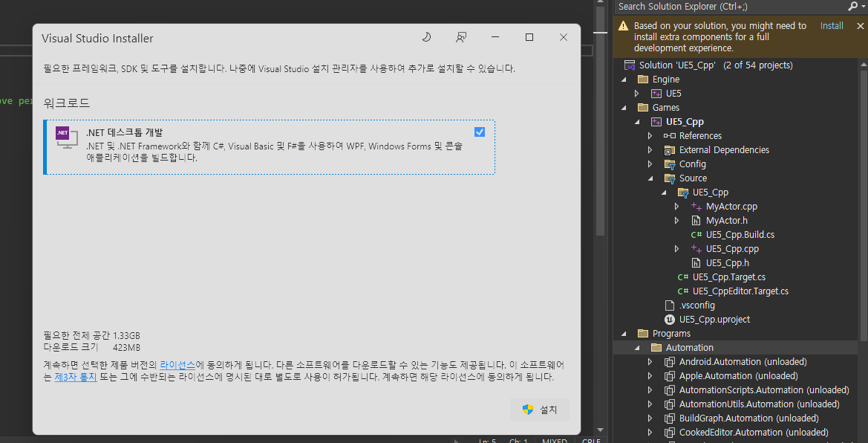Click the UE5_Cpp.Build.cs C# file icon
This screenshot has height=443, width=868.
(696, 235)
